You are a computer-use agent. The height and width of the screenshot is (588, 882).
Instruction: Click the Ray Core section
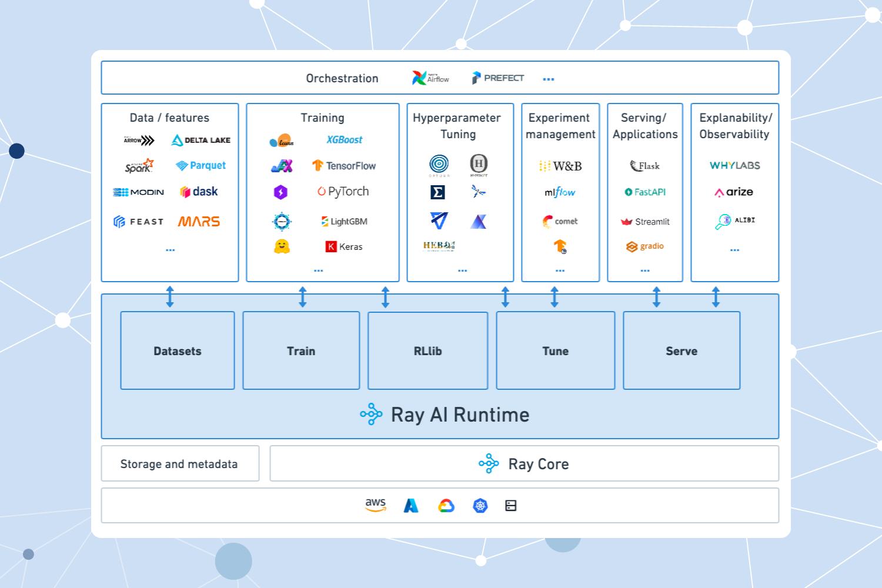[x=524, y=463]
